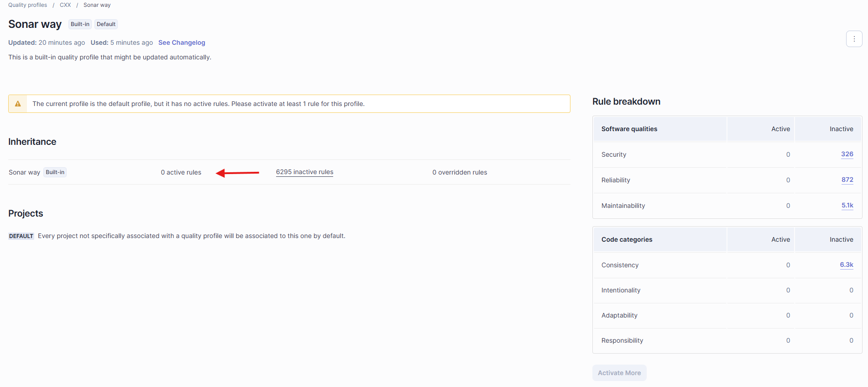Click the Active count for Reliability
Viewport: 868px width, 387px height.
pos(788,180)
